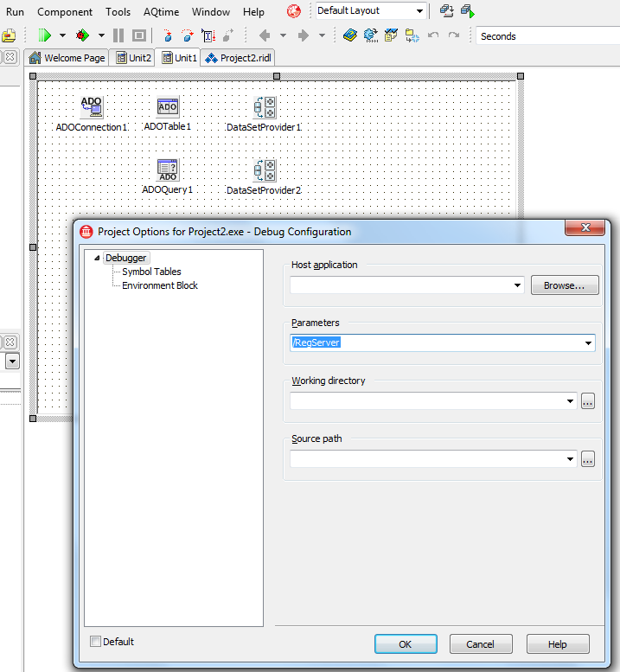Expand the Run button dropdown arrow
This screenshot has height=672, width=620.
click(62, 35)
